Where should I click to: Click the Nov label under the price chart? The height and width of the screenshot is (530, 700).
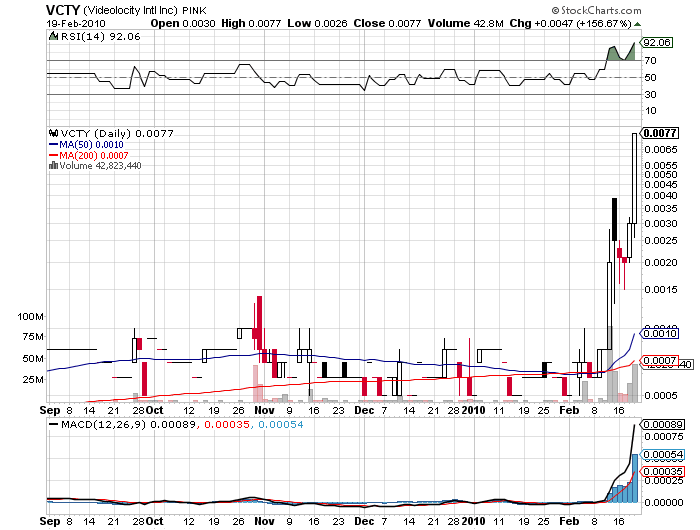tap(264, 410)
